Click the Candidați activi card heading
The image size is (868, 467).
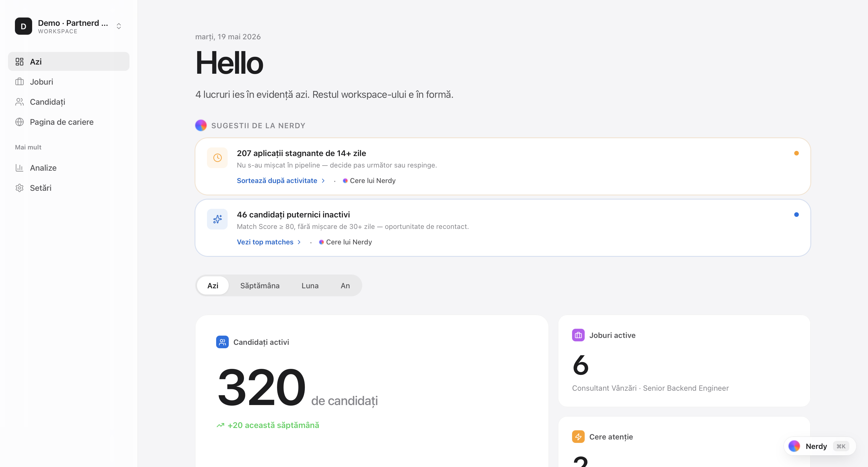point(261,342)
